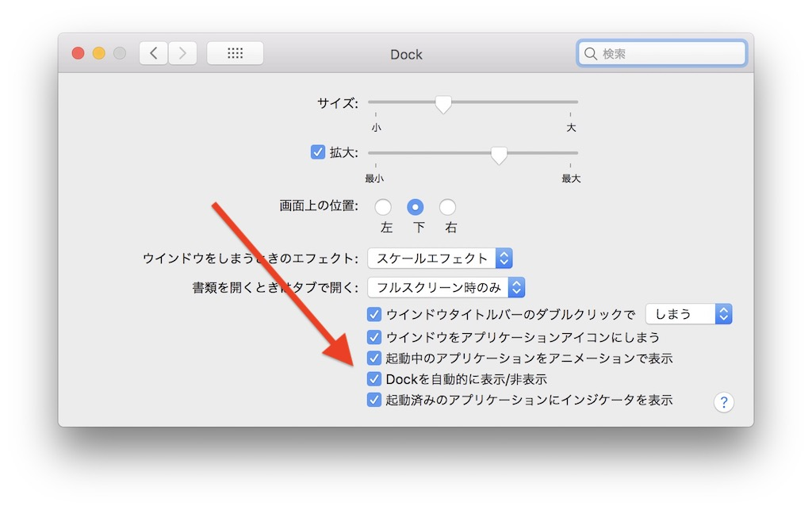The width and height of the screenshot is (812, 510).
Task: Toggle ウインドウをアプリケーションアイコンにしまう
Action: click(x=374, y=336)
